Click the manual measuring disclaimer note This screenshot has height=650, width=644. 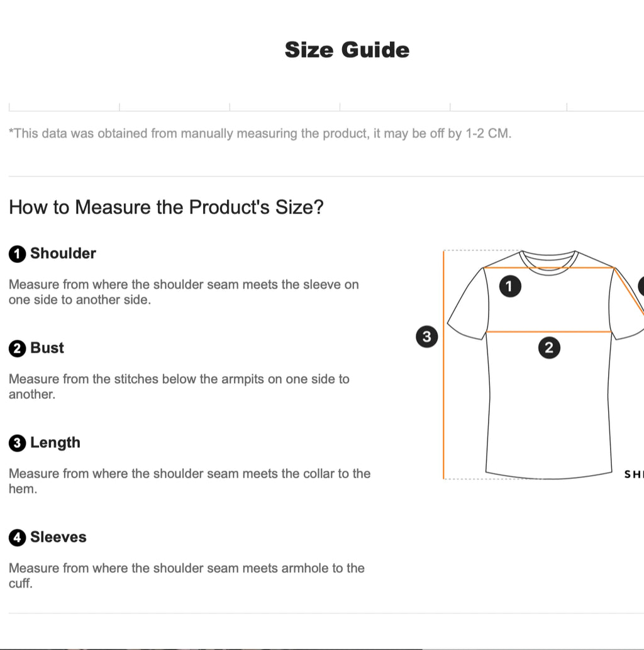(x=260, y=133)
